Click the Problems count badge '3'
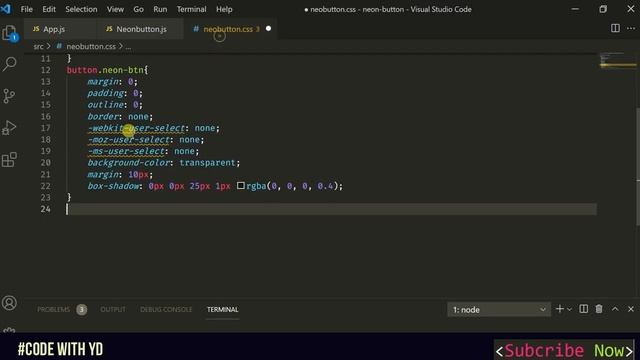The image size is (640, 360). point(81,309)
